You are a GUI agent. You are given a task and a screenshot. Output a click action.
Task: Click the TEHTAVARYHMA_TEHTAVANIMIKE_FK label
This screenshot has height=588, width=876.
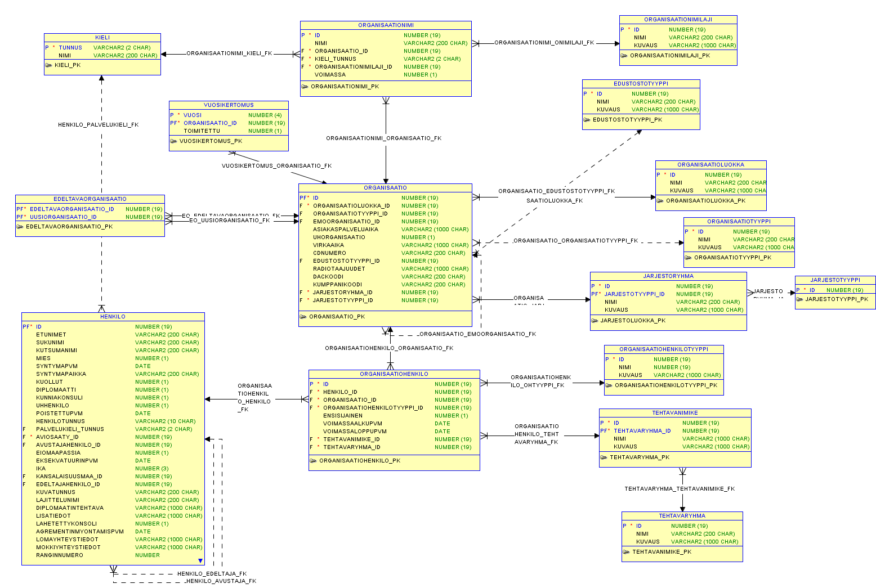tap(680, 489)
